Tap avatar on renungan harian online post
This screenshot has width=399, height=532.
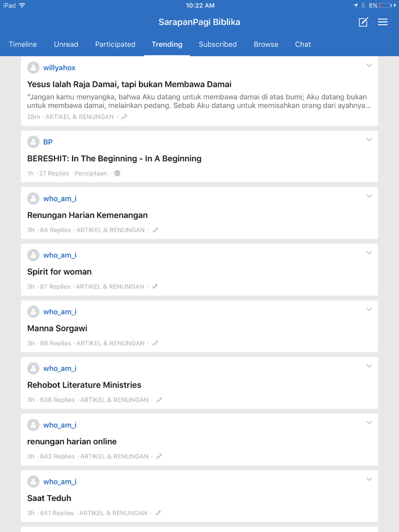(x=34, y=425)
